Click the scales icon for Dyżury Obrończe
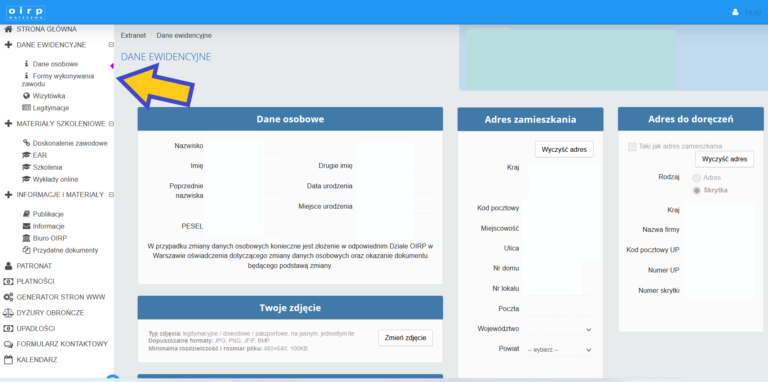 pyautogui.click(x=8, y=312)
